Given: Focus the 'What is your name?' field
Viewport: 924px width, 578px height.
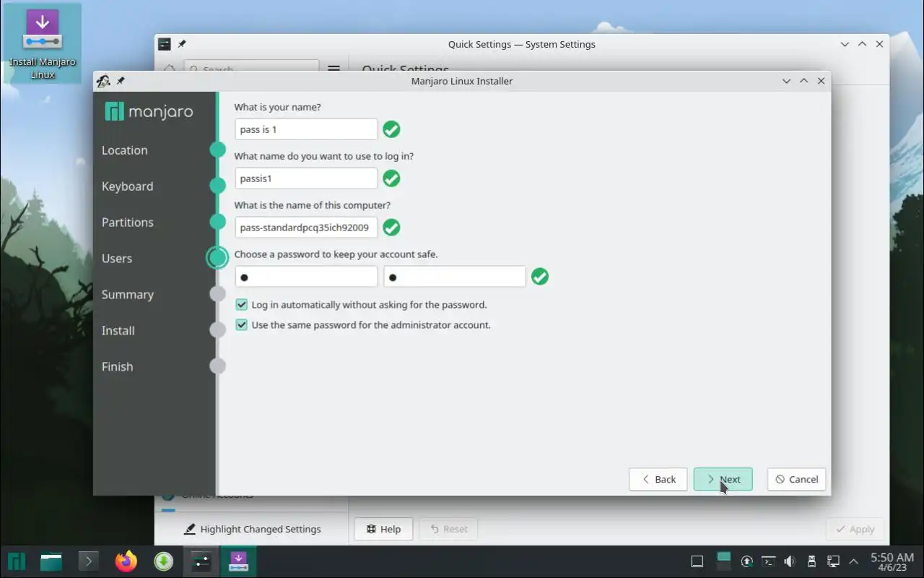Looking at the screenshot, I should coord(306,129).
